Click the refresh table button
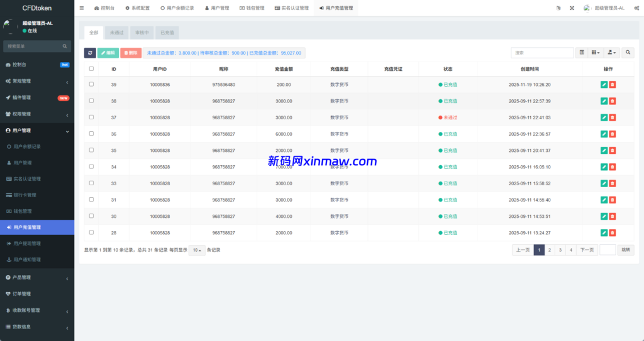Screen dimensions: 644x341 pos(90,53)
